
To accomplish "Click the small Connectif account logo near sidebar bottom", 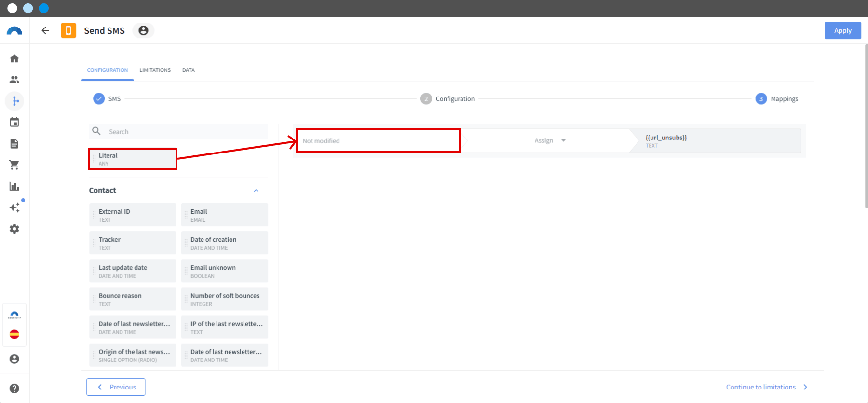I will [14, 315].
